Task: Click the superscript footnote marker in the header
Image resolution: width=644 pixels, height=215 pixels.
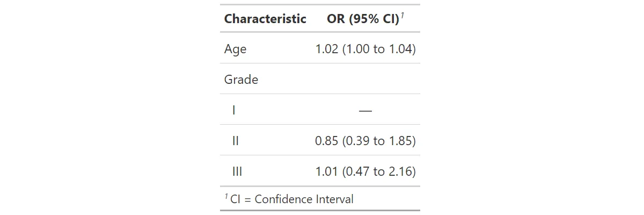Action: click(x=402, y=15)
